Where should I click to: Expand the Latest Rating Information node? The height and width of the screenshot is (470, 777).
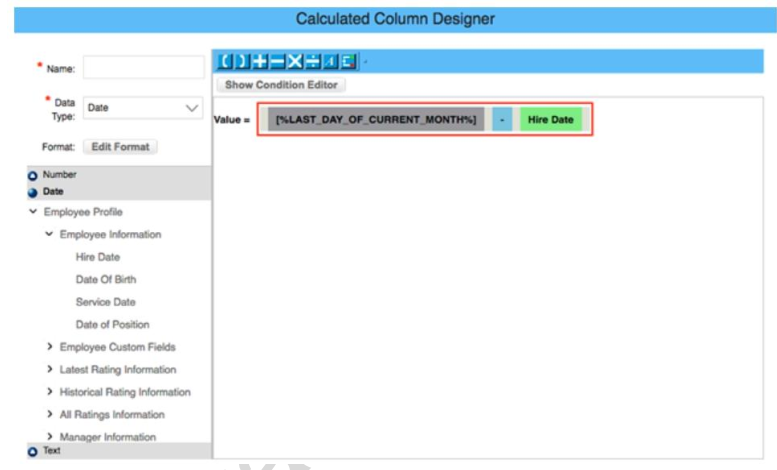pos(50,370)
